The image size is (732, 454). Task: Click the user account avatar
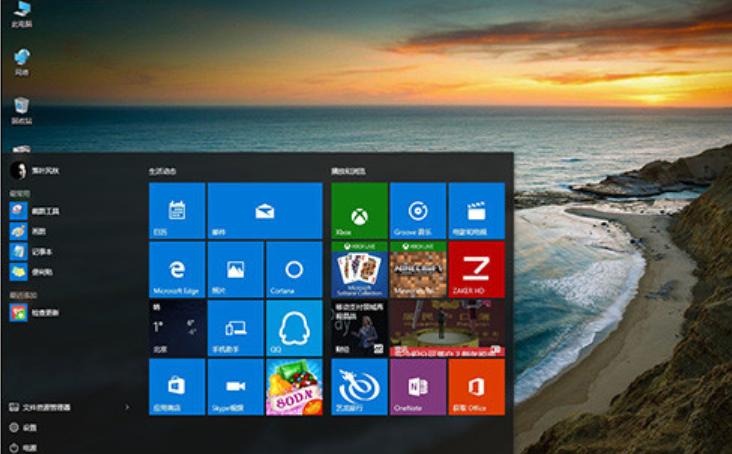17,171
